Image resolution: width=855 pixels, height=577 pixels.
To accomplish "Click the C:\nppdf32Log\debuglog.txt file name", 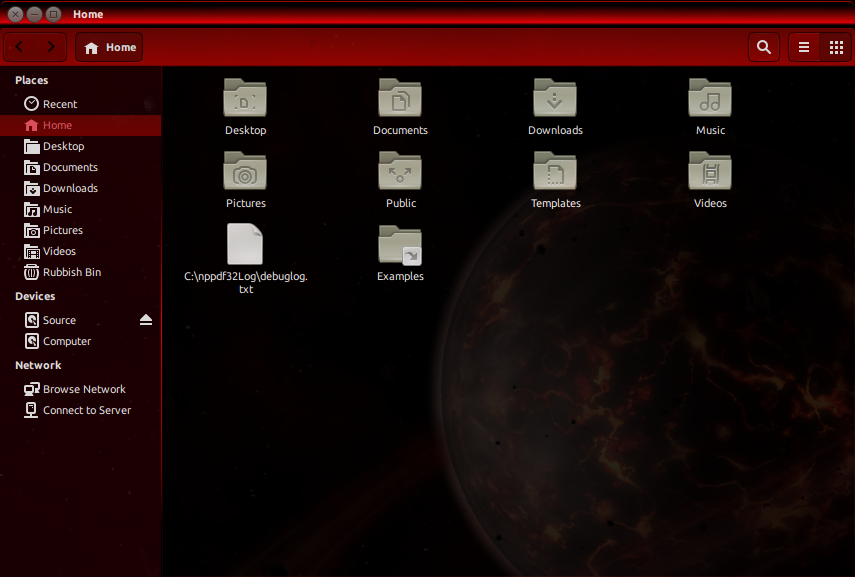I will pos(246,283).
